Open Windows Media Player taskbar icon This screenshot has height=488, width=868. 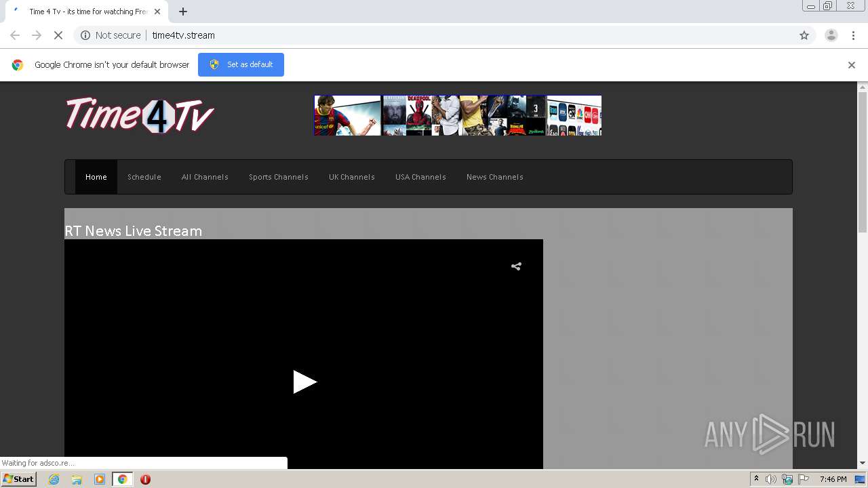[100, 479]
